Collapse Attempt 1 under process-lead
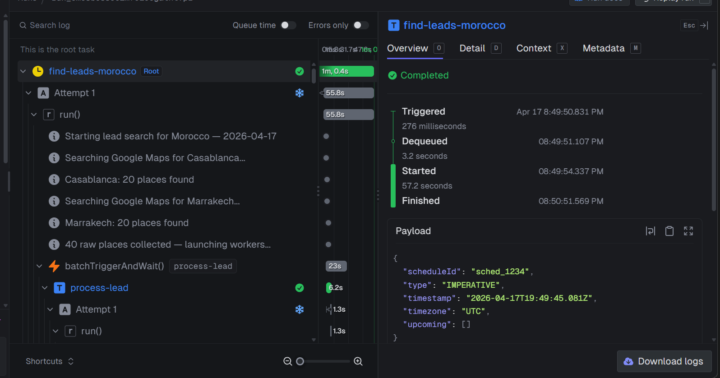Image resolution: width=720 pixels, height=378 pixels. click(50, 309)
